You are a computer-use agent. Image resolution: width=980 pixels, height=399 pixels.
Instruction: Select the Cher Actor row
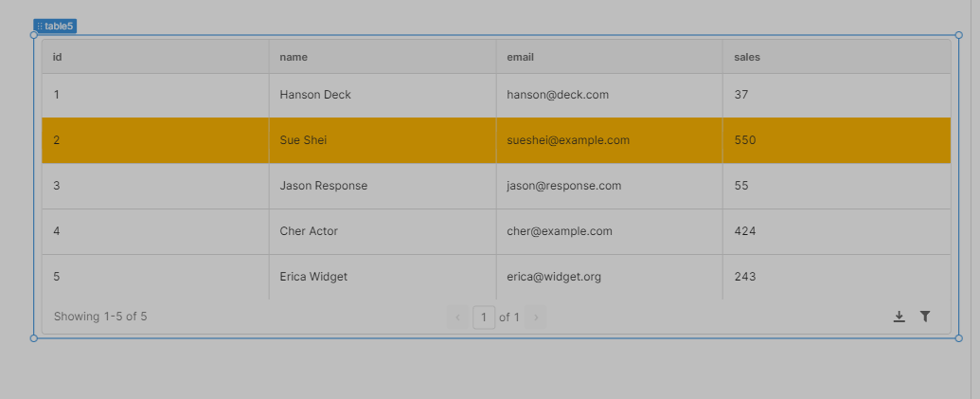(x=309, y=231)
